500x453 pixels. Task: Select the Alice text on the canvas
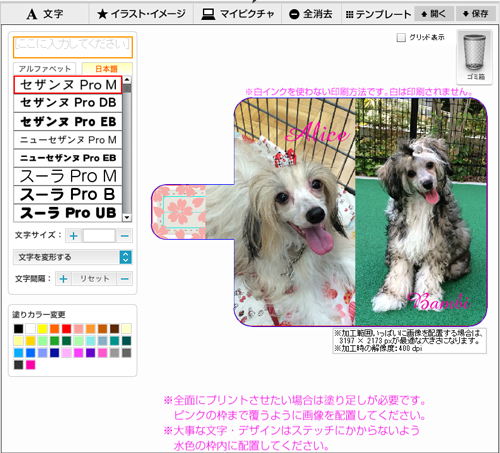[x=318, y=133]
